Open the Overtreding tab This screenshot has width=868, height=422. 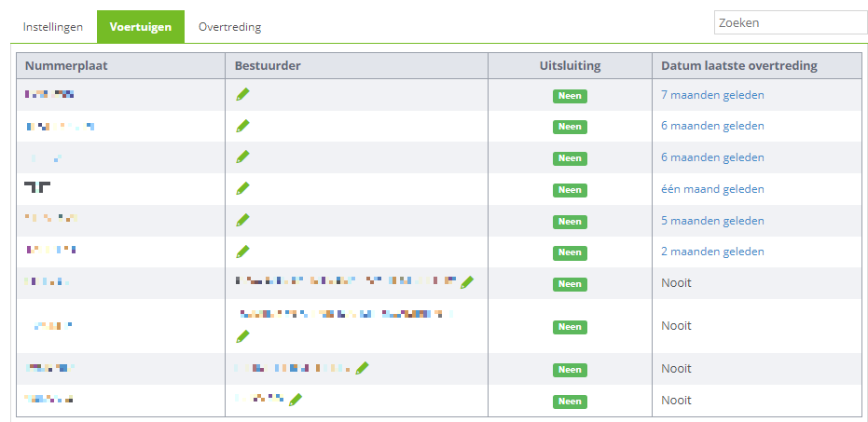(229, 26)
